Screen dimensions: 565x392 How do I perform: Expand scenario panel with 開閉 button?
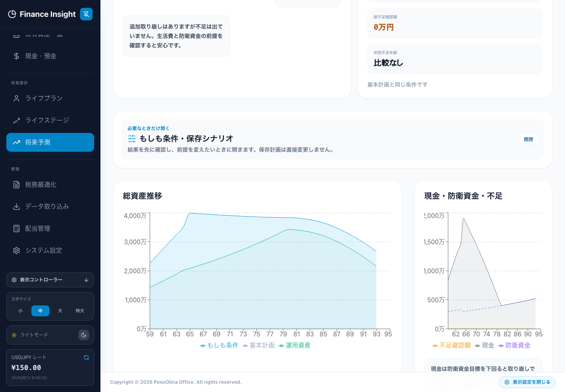coord(529,140)
